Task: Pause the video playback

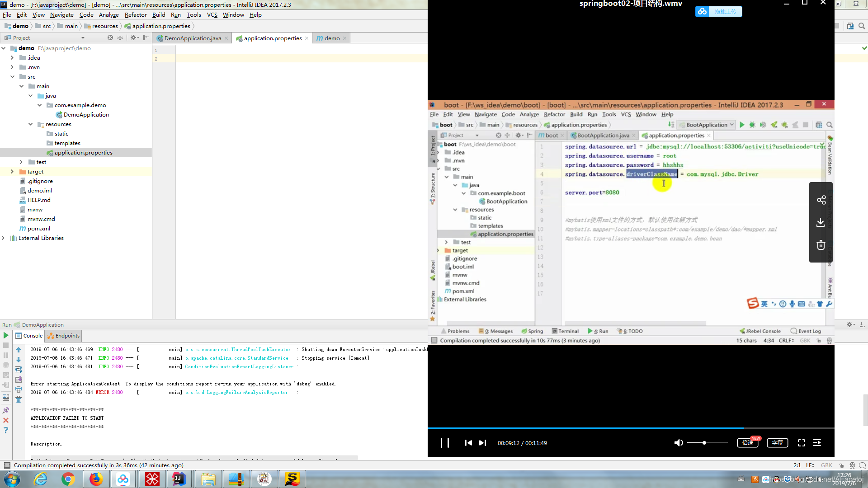Action: [445, 443]
